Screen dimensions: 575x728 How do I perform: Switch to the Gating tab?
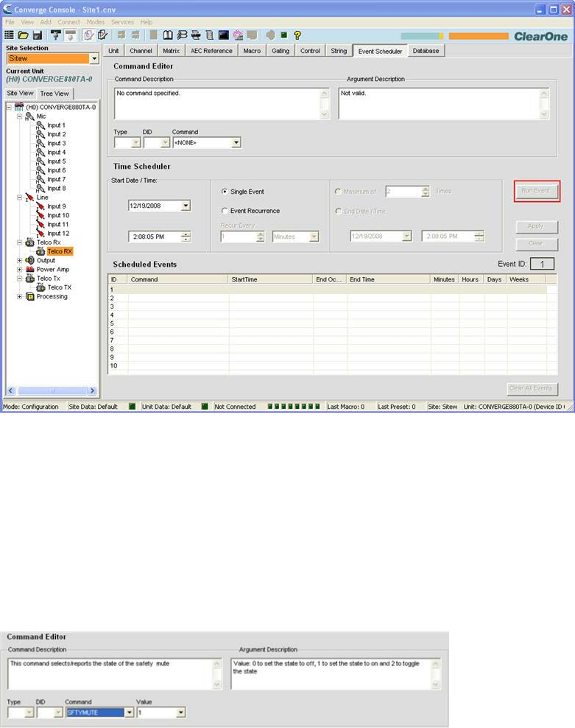tap(281, 51)
